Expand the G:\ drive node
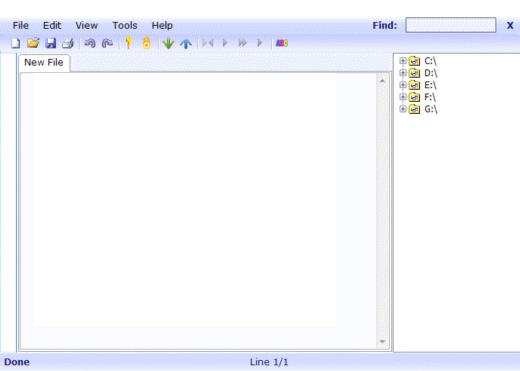Image resolution: width=520 pixels, height=371 pixels. pos(403,109)
